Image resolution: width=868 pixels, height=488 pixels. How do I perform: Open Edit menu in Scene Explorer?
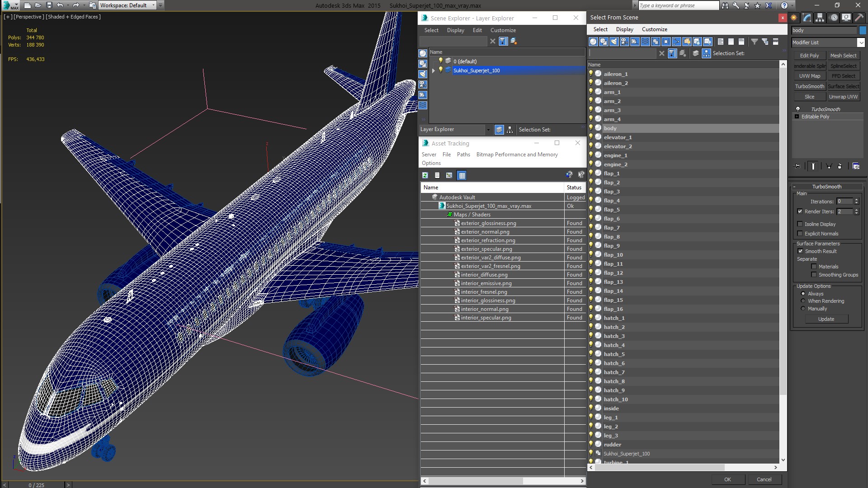tap(477, 30)
